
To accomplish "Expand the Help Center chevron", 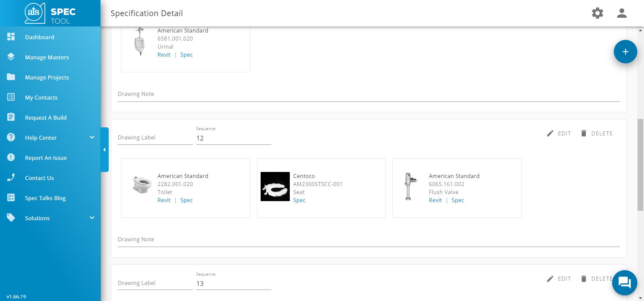I will pos(92,137).
